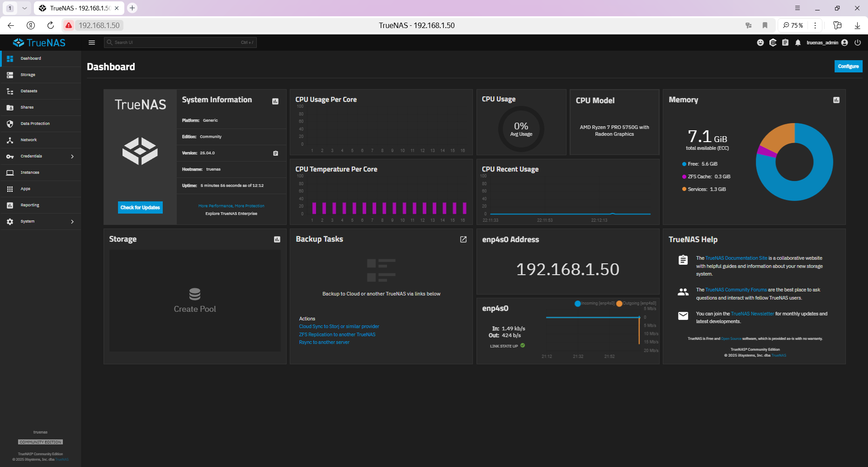Click the insecure connection warning icon
Viewport: 868px width, 467px height.
(69, 25)
